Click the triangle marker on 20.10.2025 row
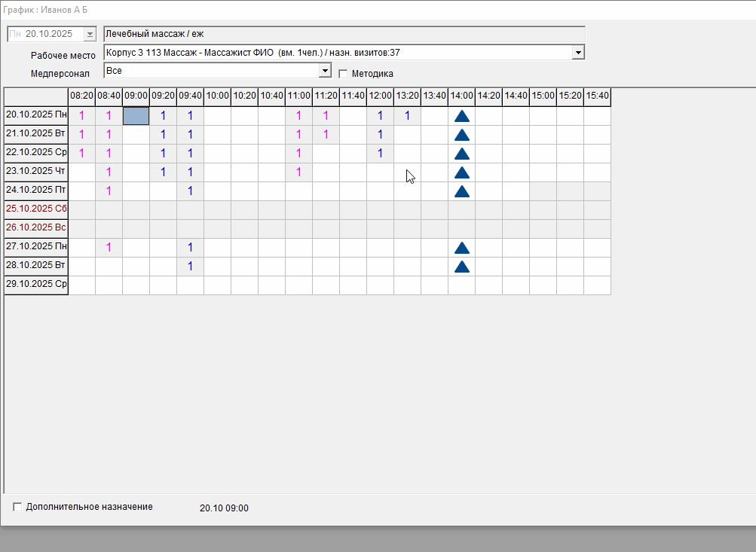 click(462, 116)
